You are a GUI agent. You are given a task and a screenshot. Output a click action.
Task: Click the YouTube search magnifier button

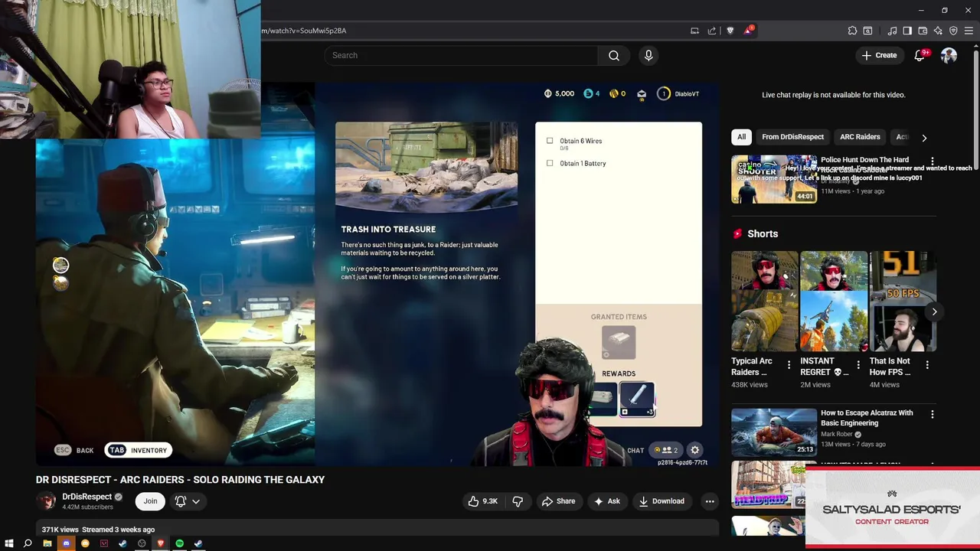(x=613, y=55)
